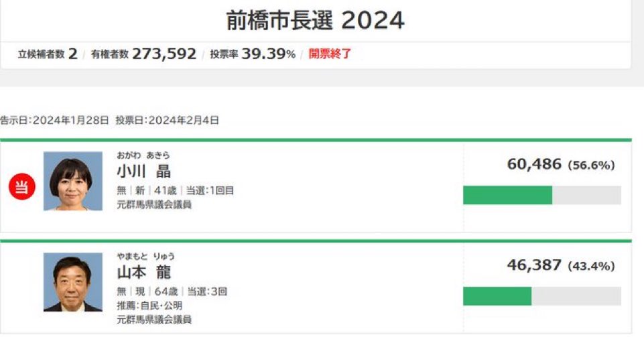Image resolution: width=644 pixels, height=337 pixels.
Task: Click the red 開票終了 status label
Action: pyautogui.click(x=330, y=54)
